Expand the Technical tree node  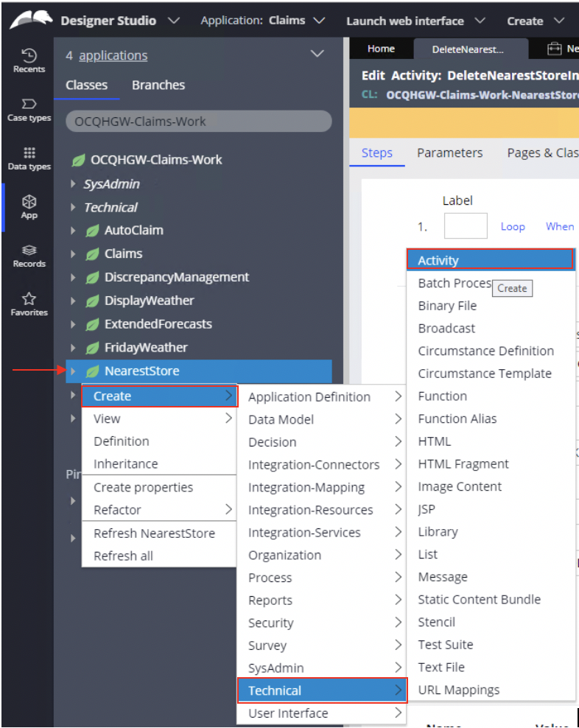click(x=73, y=207)
